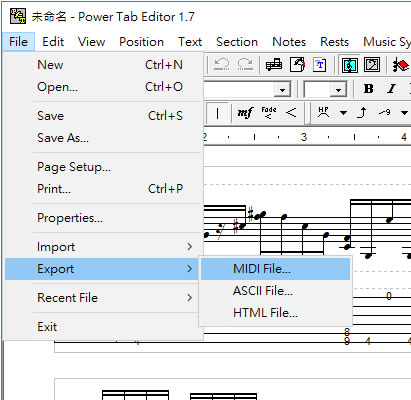The image size is (411, 400).
Task: Open the Text menu
Action: pos(190,42)
